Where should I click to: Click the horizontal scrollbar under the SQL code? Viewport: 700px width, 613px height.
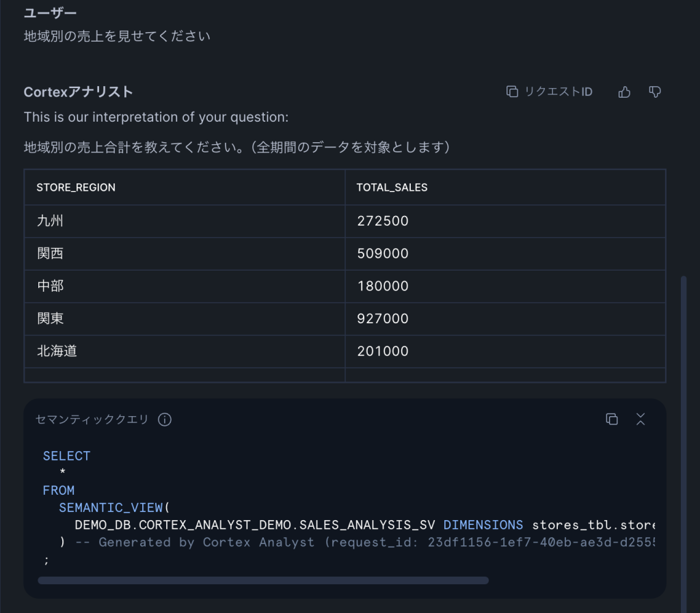tap(263, 580)
